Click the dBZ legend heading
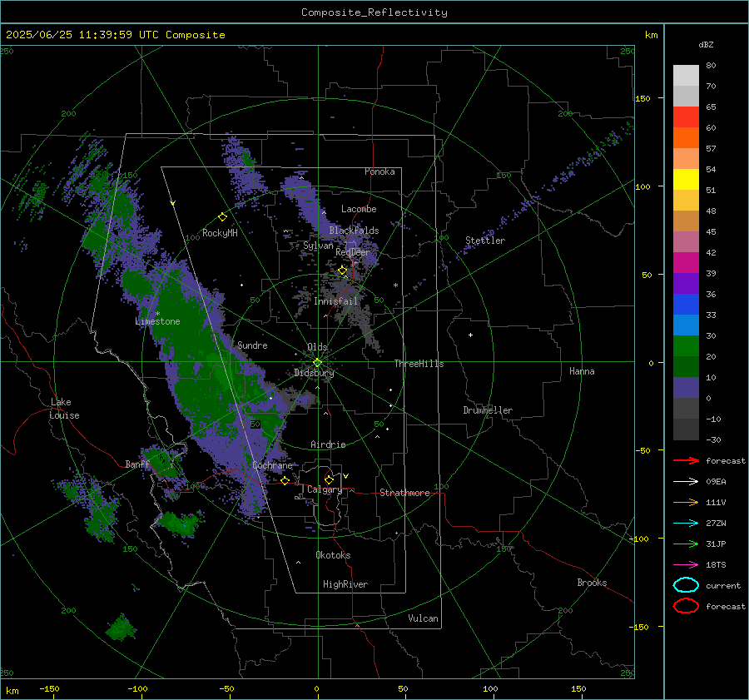Viewport: 749px width, 700px height. (x=706, y=45)
